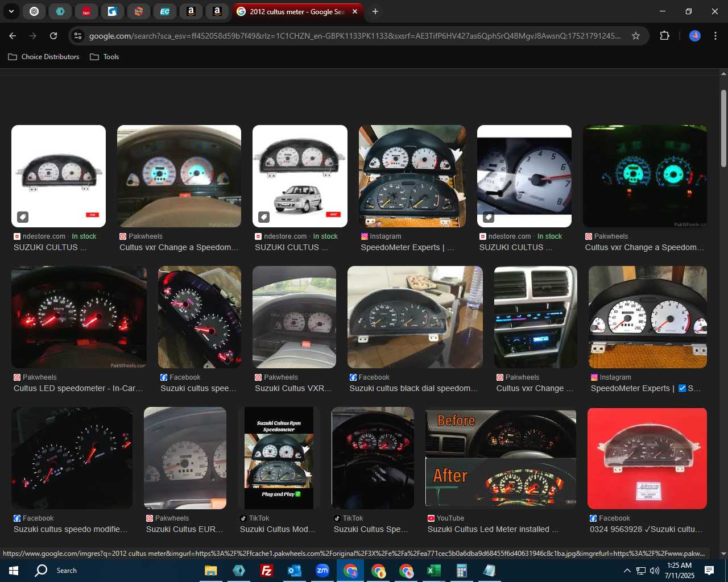Open first ndestore SUZUKI CULTUS meter image
The image size is (728, 582).
coord(59,176)
